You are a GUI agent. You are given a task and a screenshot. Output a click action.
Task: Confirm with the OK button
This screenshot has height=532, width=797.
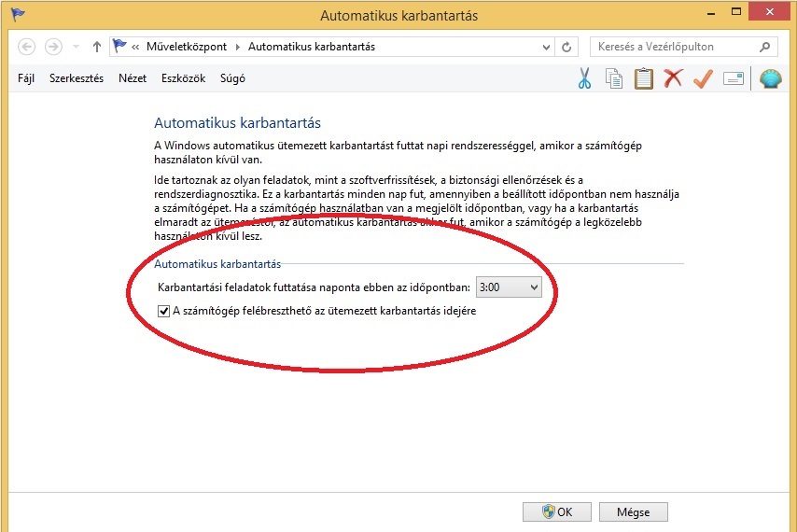[x=557, y=511]
